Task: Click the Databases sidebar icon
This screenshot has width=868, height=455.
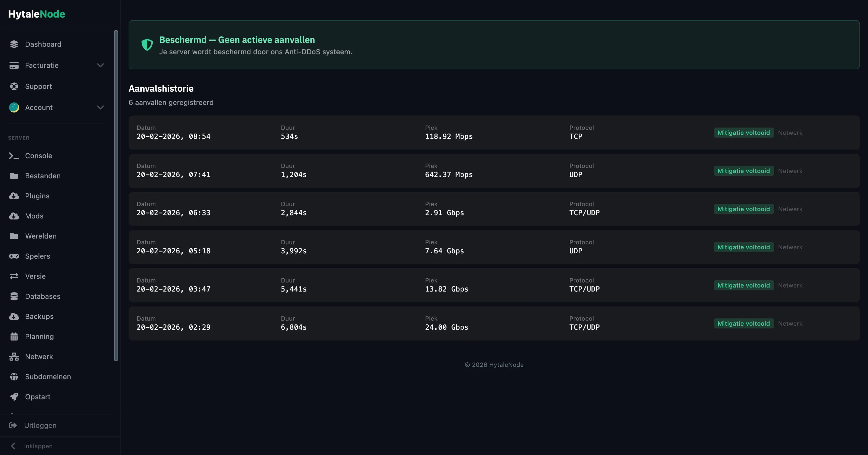Action: 14,296
